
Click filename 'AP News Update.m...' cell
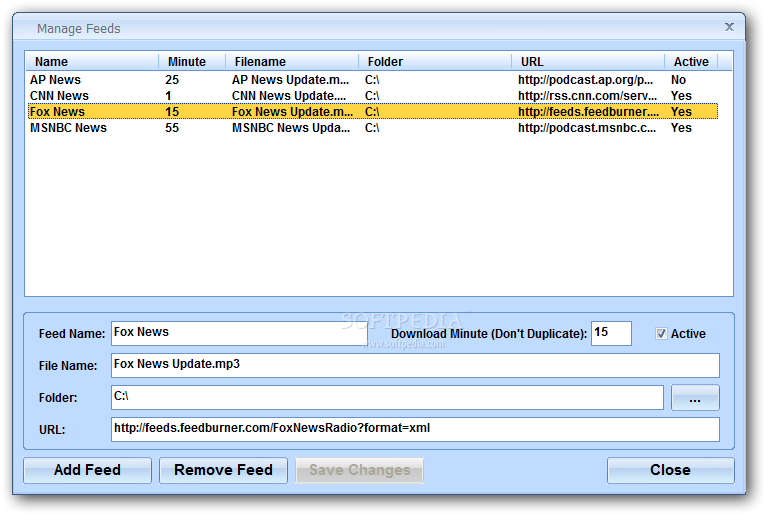pyautogui.click(x=290, y=80)
